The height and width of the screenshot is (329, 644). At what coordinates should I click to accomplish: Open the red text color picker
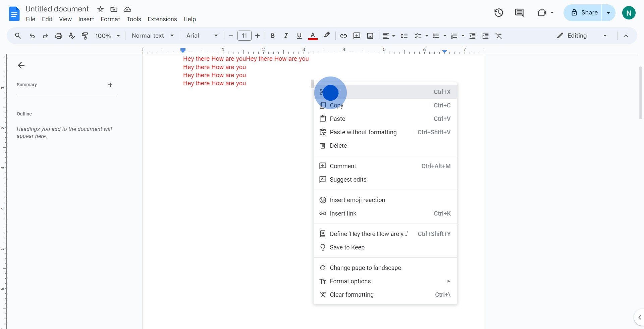pos(313,36)
